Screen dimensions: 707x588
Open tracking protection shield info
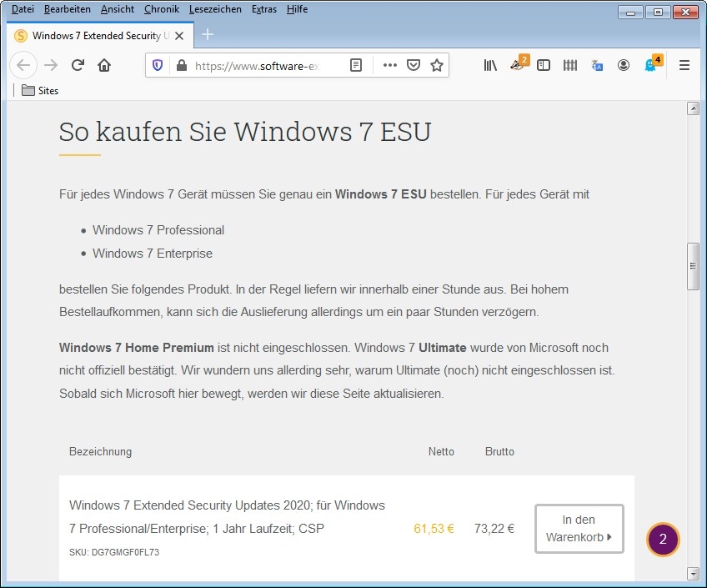pyautogui.click(x=158, y=66)
